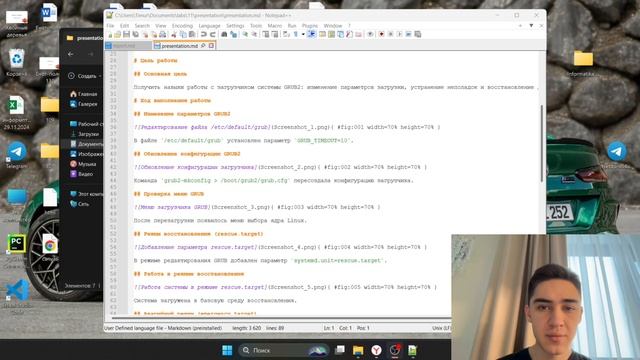Click the 'lines: 89' status bar entry

[x=275, y=328]
